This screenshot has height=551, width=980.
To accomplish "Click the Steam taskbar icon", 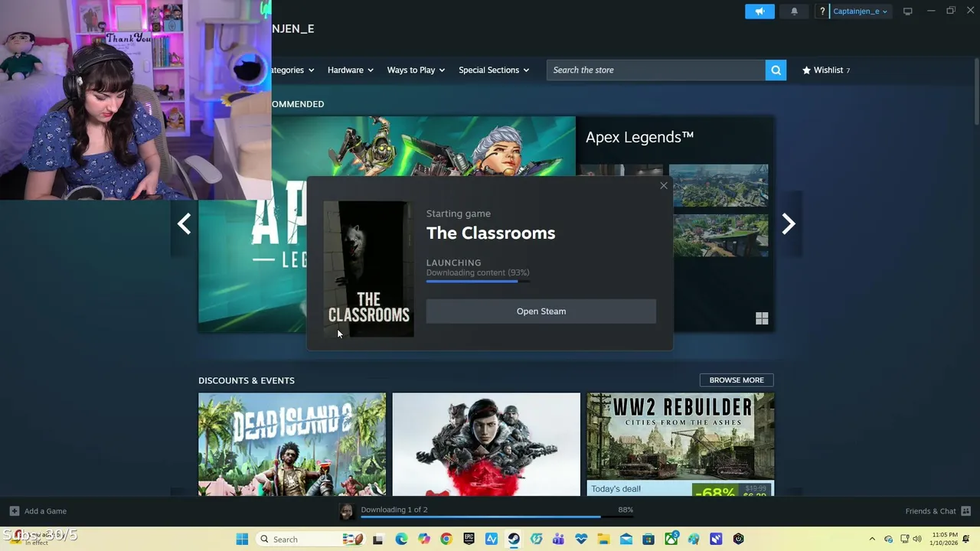I will [x=514, y=539].
